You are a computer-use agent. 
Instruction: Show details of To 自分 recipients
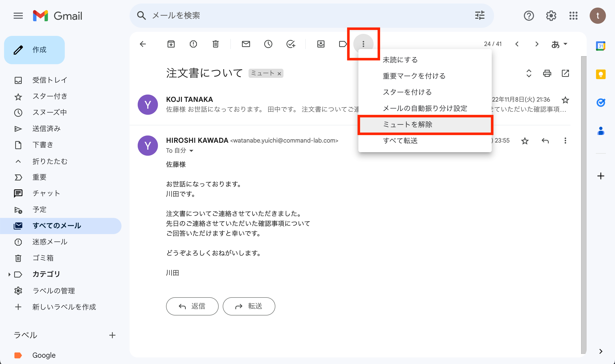click(191, 151)
